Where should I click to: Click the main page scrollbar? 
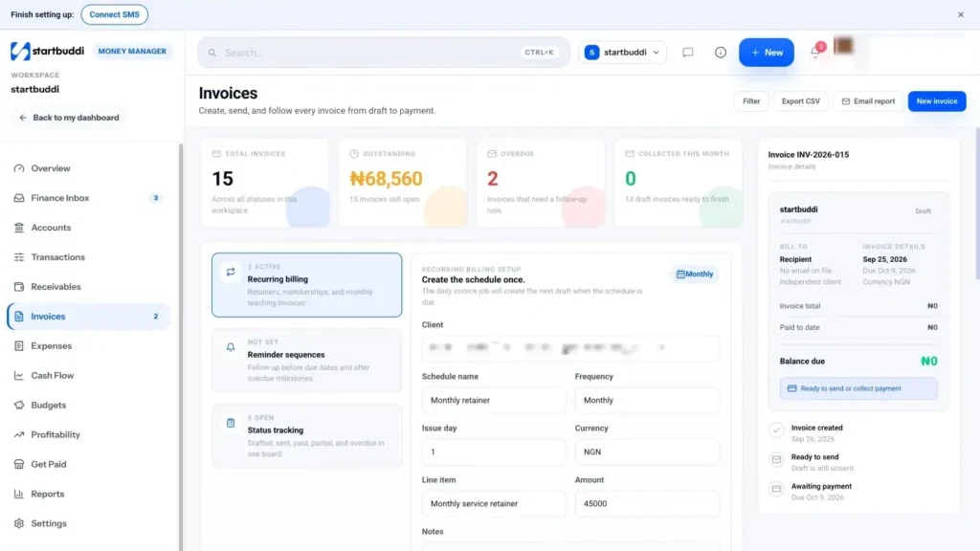pos(977,203)
